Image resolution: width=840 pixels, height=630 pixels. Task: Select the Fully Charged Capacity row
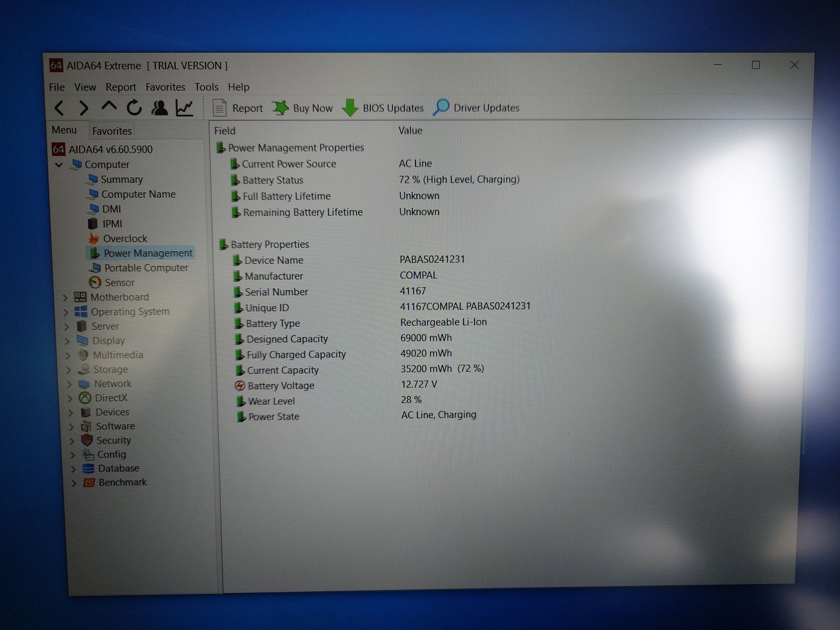point(343,354)
